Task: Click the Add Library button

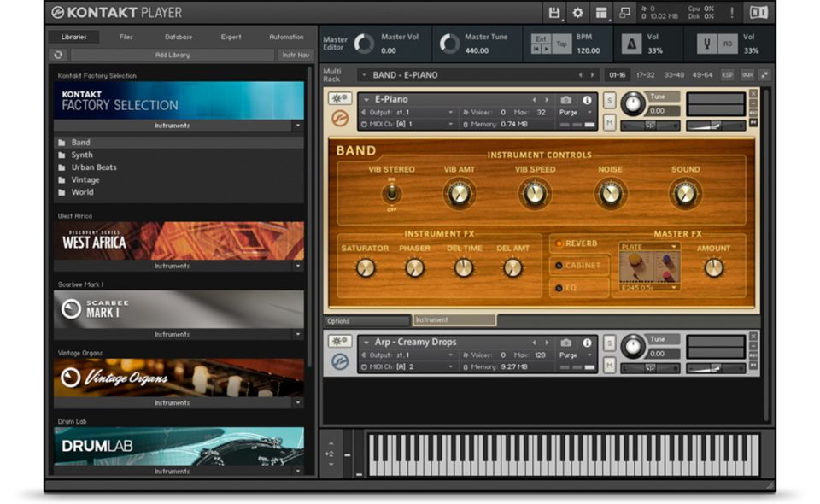Action: coord(172,55)
